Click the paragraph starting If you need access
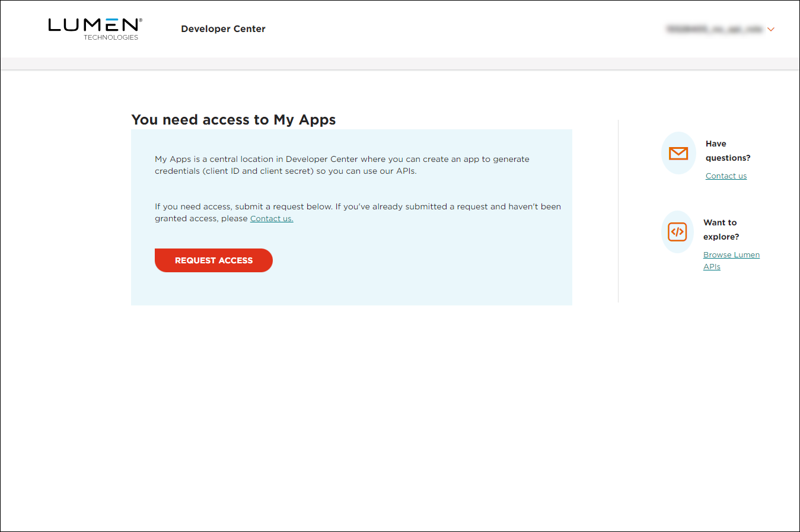This screenshot has height=532, width=800. coord(358,212)
